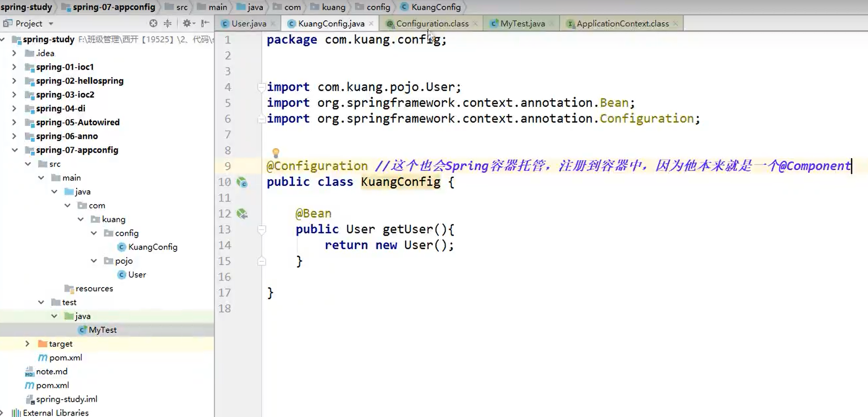Toggle the code fold marker on line 15

(262, 261)
